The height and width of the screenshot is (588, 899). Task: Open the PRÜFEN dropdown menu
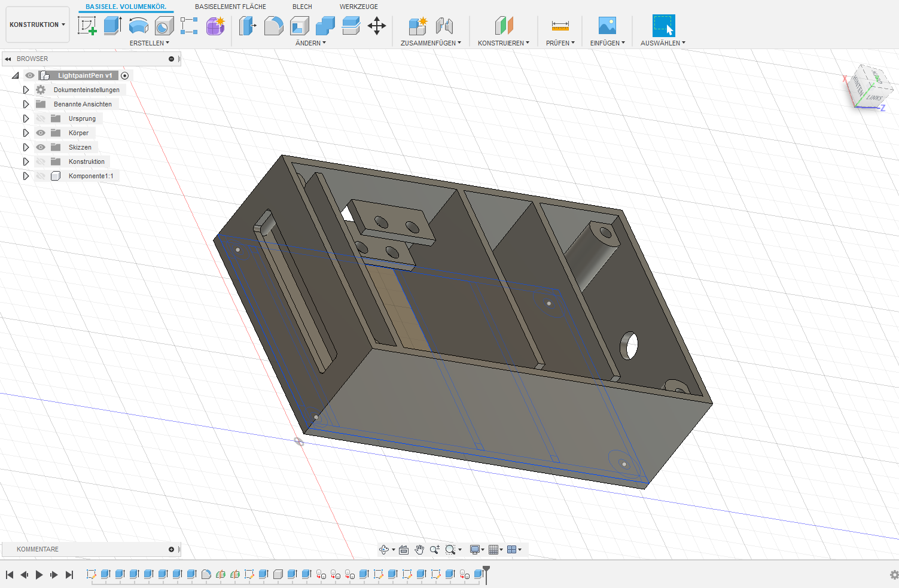coord(560,43)
